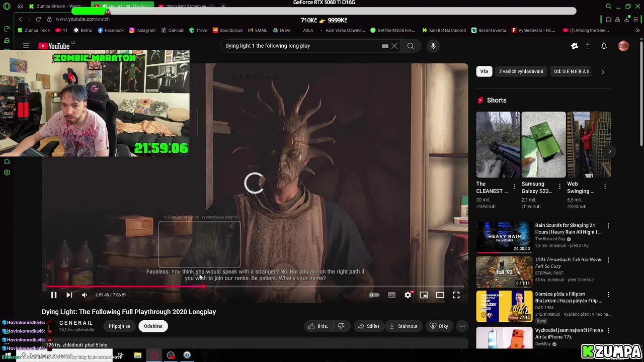The width and height of the screenshot is (644, 362).
Task: Go back in browser history
Action: click(x=20, y=19)
